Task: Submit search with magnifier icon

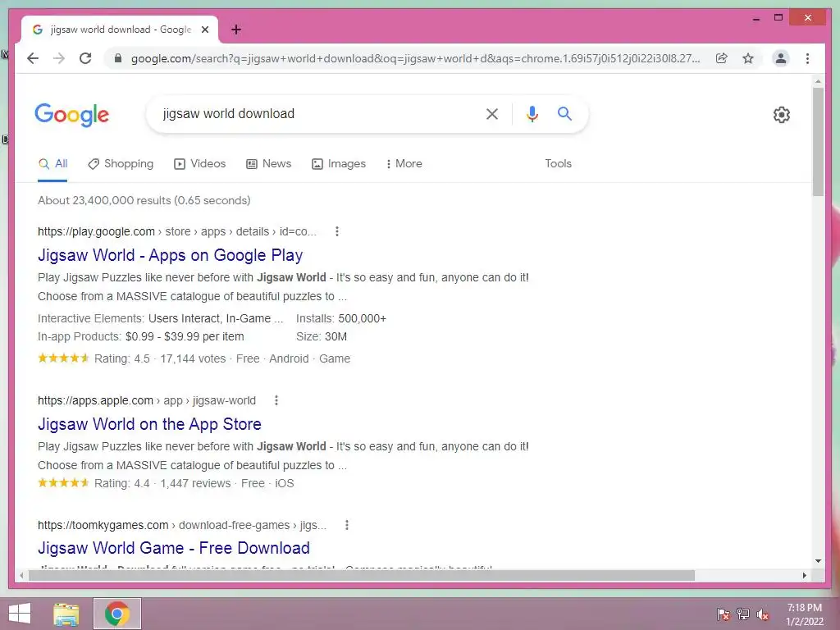Action: pos(564,113)
